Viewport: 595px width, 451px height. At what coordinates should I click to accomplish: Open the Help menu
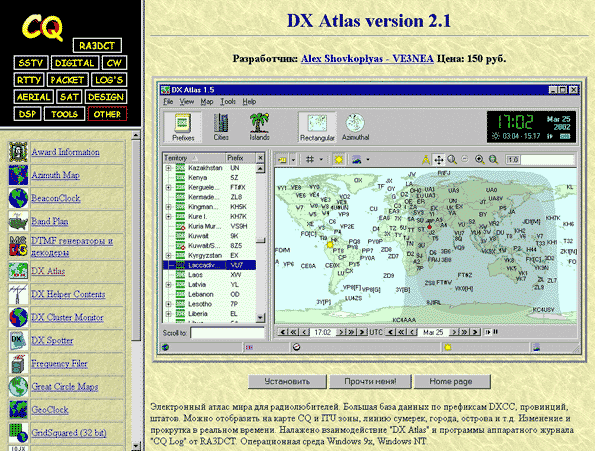point(249,102)
